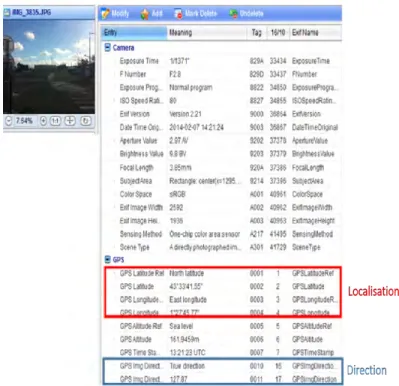
Task: Select the Exif Image Width row
Action: (x=222, y=207)
